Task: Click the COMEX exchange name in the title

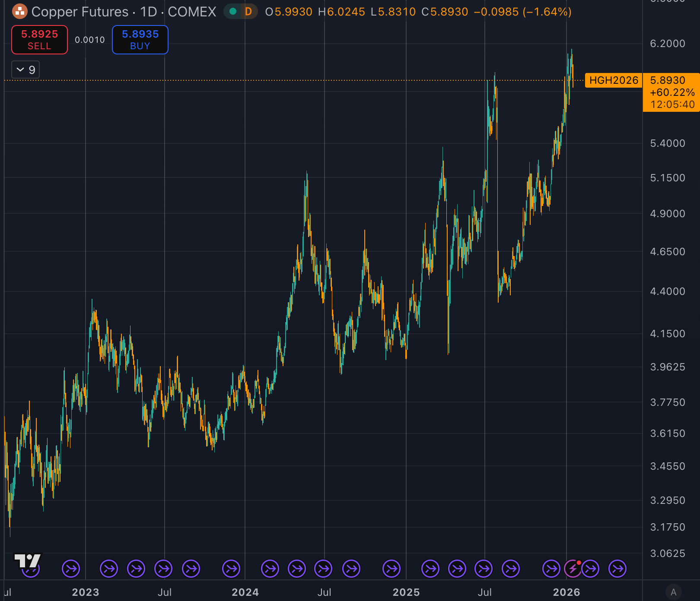Action: pyautogui.click(x=192, y=12)
